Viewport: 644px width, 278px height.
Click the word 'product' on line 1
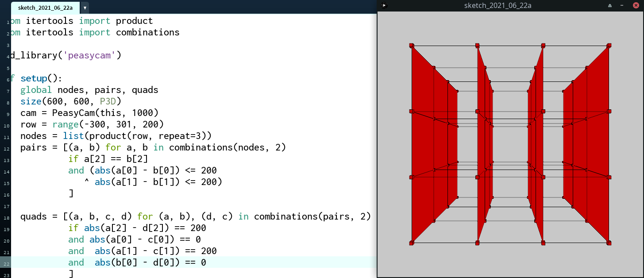click(x=134, y=21)
